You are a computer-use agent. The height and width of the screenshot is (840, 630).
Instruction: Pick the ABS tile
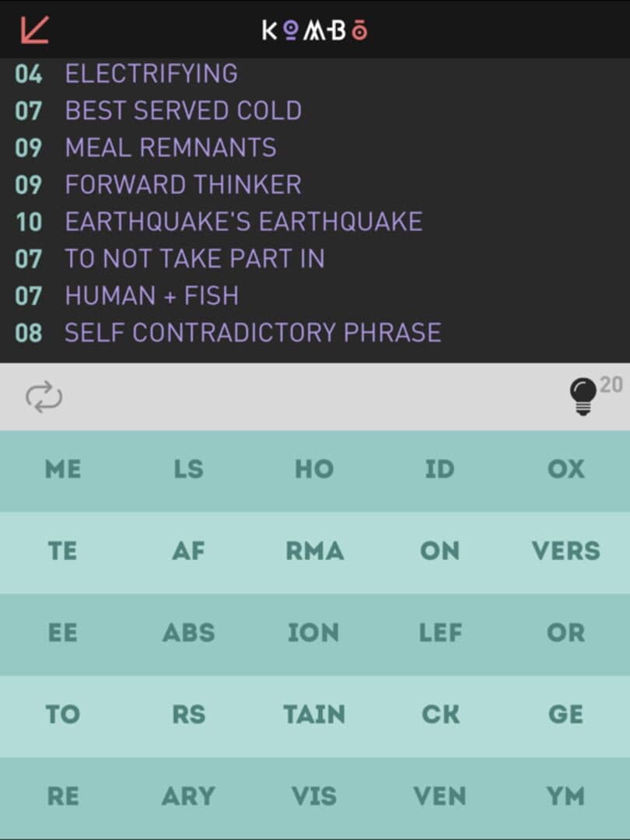coord(188,633)
